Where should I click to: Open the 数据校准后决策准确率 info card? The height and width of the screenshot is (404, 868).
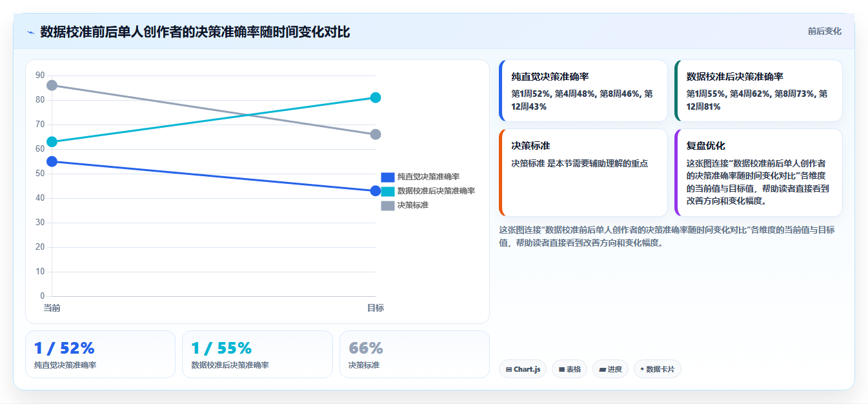pos(758,91)
